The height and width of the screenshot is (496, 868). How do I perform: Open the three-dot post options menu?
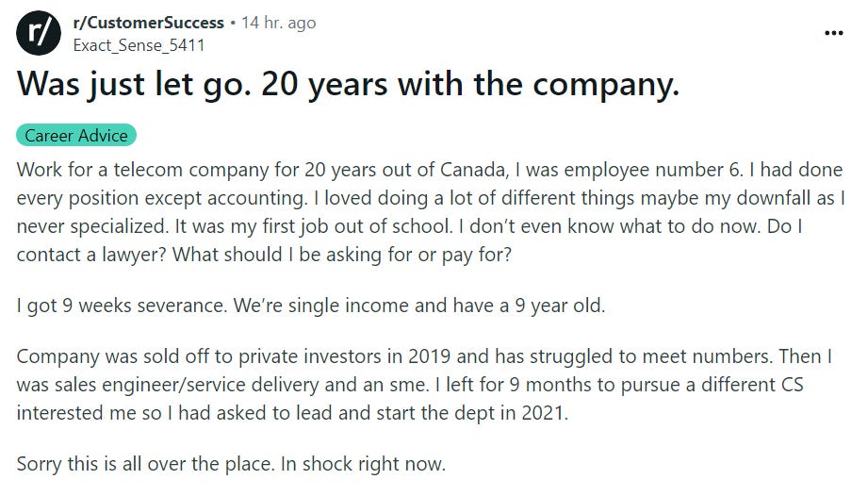pyautogui.click(x=834, y=33)
